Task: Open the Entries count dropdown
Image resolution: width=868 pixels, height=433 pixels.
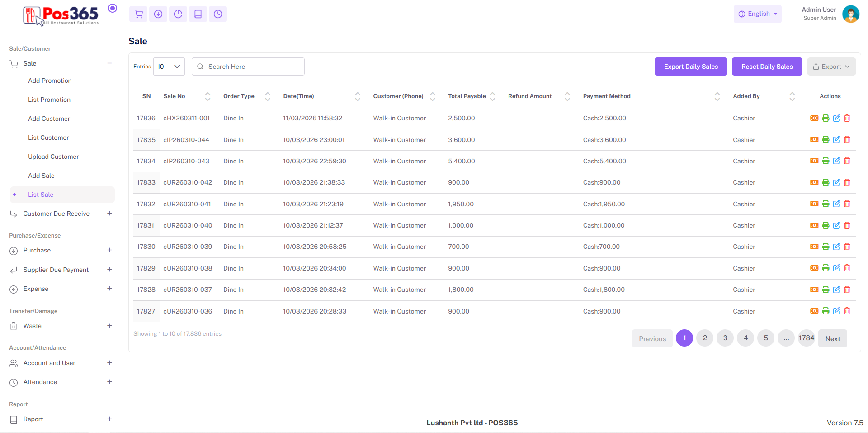Action: (169, 67)
